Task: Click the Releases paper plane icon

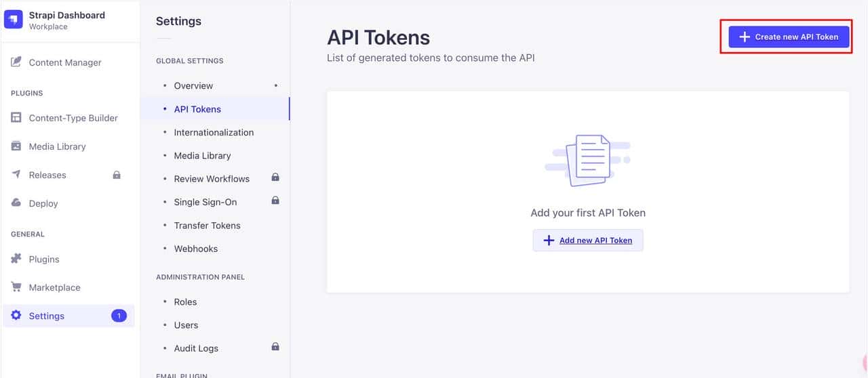Action: click(16, 175)
